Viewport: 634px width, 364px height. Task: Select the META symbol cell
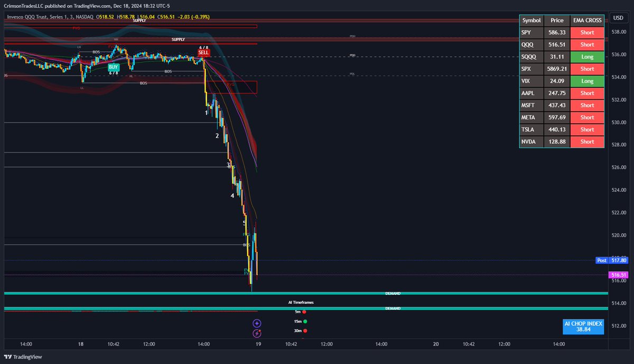tap(532, 117)
